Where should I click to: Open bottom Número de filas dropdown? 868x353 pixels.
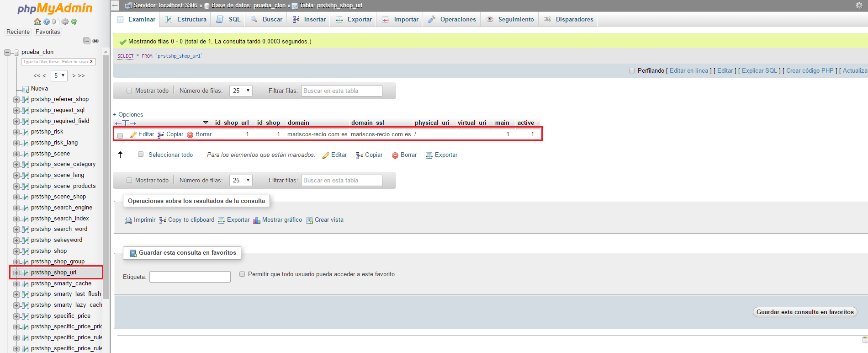coord(241,180)
